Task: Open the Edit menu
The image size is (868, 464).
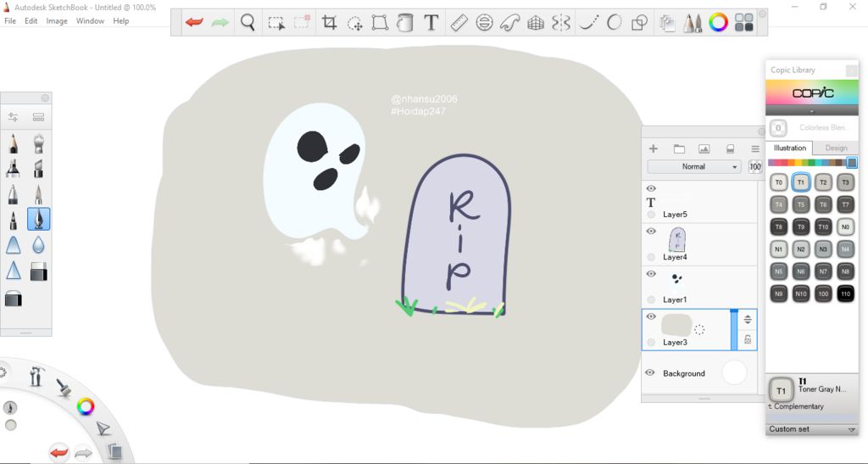Action: (x=31, y=21)
